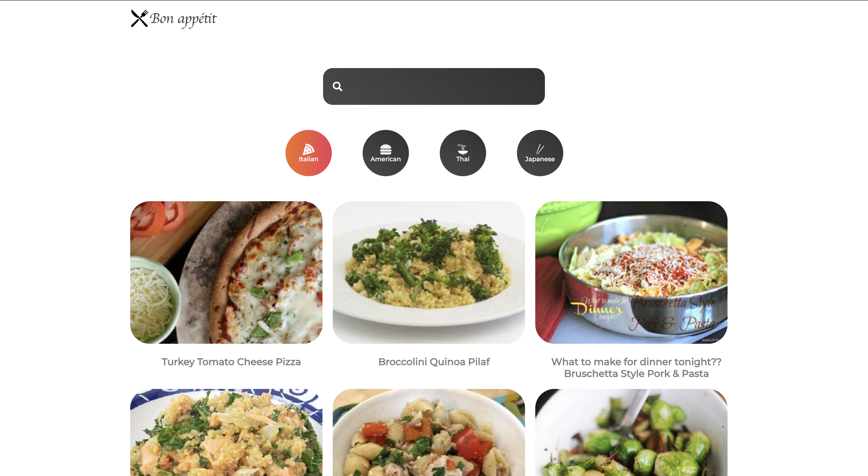This screenshot has height=476, width=868.
Task: Focus the dark recipe search field
Action: 434,86
